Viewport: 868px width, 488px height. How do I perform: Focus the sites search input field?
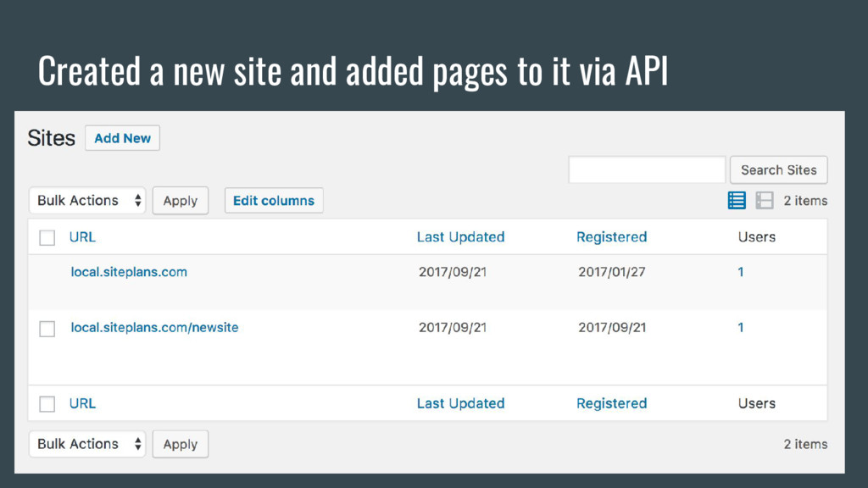pos(647,169)
